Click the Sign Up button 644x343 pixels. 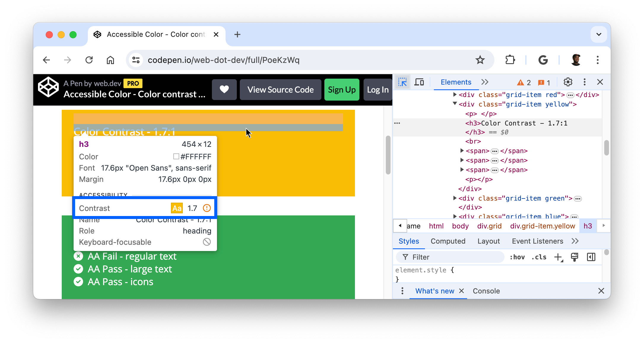tap(342, 90)
